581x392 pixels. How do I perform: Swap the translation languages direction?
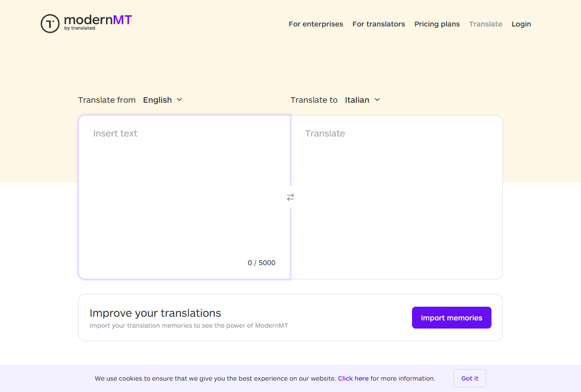[x=290, y=197]
